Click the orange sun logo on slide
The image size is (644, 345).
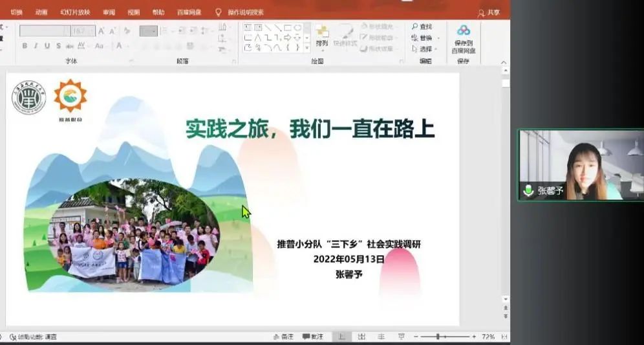pyautogui.click(x=70, y=96)
